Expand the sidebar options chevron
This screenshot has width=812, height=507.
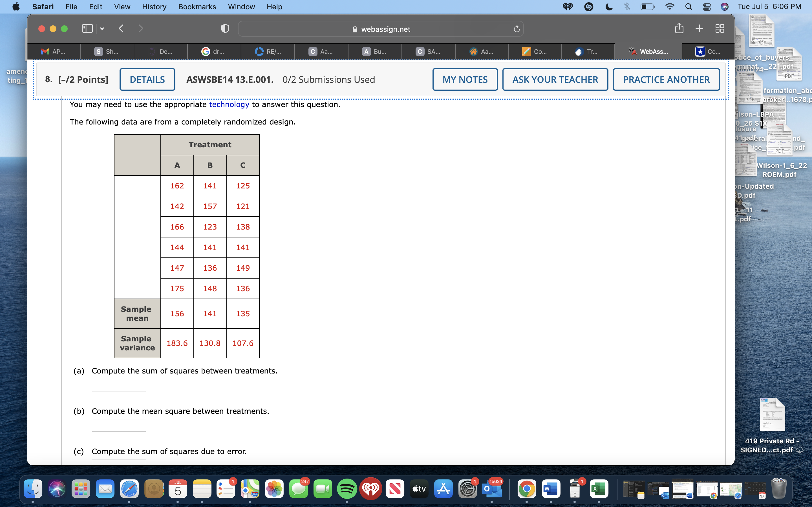point(102,29)
